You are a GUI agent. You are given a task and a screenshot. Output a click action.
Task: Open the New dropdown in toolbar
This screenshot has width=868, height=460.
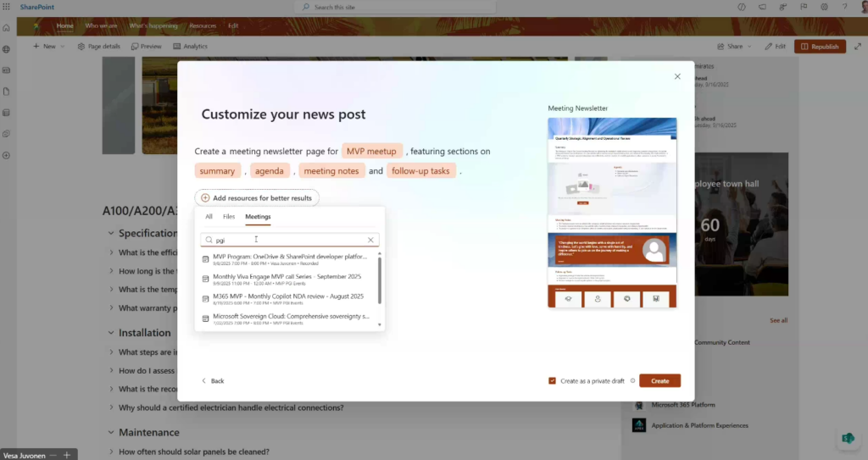(48, 47)
